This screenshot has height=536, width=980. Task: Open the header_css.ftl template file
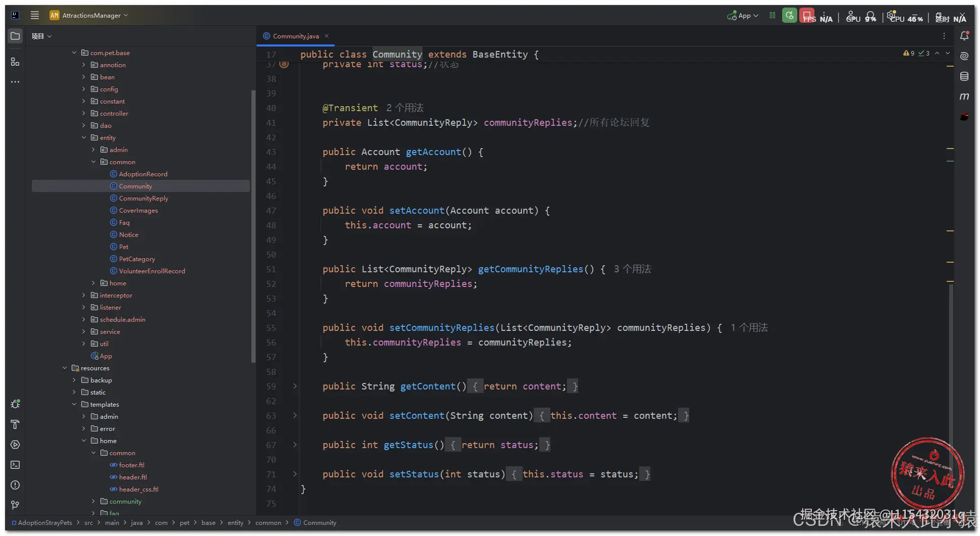point(138,489)
